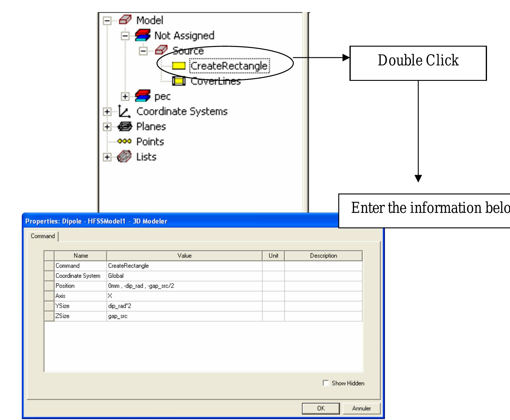Switch to the Command tab
Screen dimensions: 510x420
tap(42, 236)
